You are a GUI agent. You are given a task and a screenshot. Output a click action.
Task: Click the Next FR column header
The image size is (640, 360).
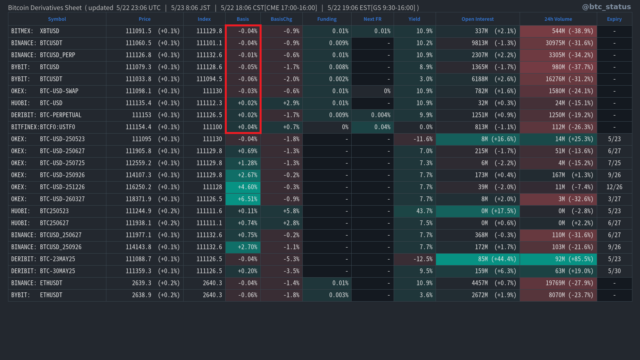pyautogui.click(x=372, y=19)
